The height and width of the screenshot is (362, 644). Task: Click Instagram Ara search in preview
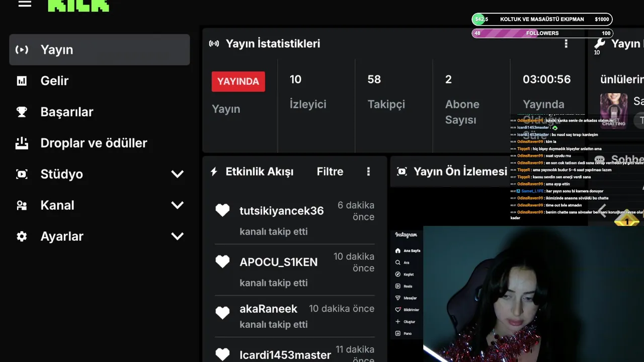(402, 262)
